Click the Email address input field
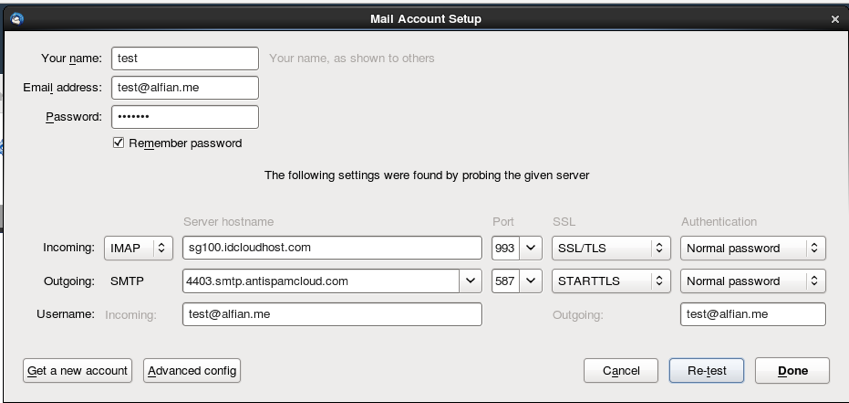The width and height of the screenshot is (849, 403). coord(185,87)
